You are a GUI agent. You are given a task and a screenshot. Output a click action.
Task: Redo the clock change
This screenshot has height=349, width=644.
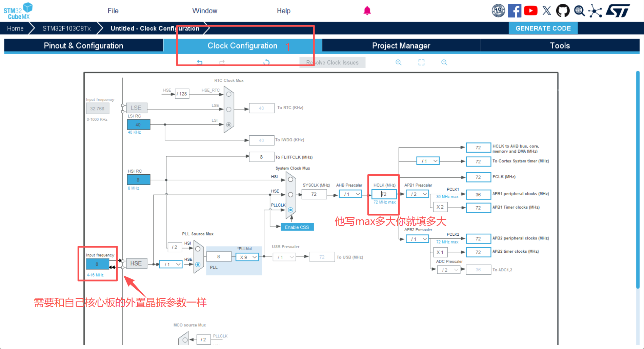222,62
